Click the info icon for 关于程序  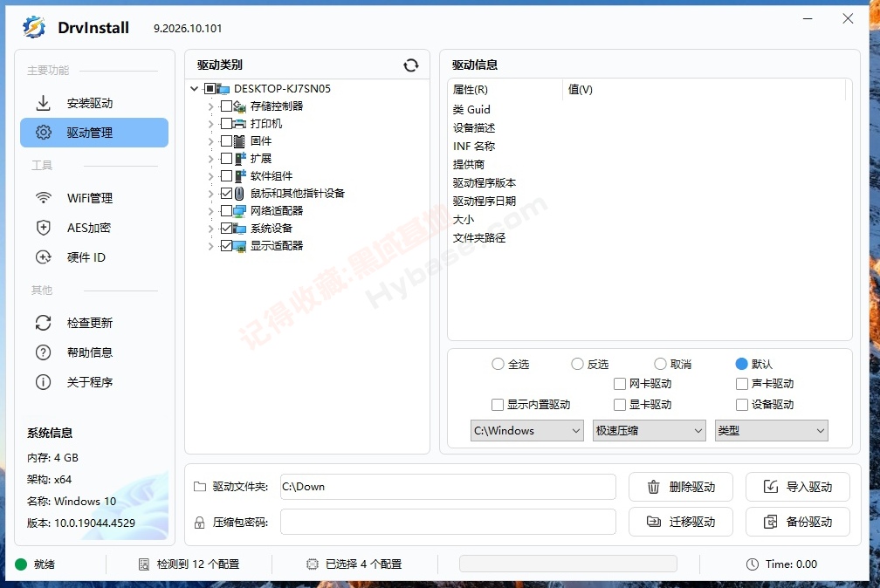pyautogui.click(x=44, y=382)
